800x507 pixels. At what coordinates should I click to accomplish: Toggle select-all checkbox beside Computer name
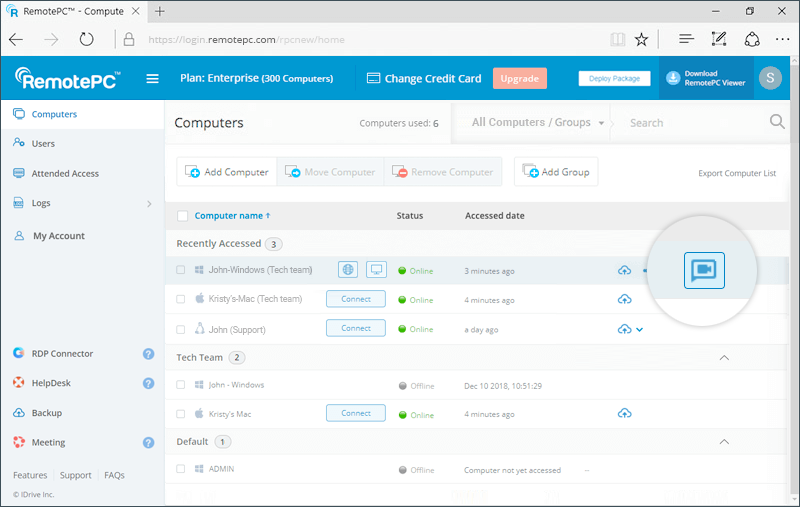(183, 216)
